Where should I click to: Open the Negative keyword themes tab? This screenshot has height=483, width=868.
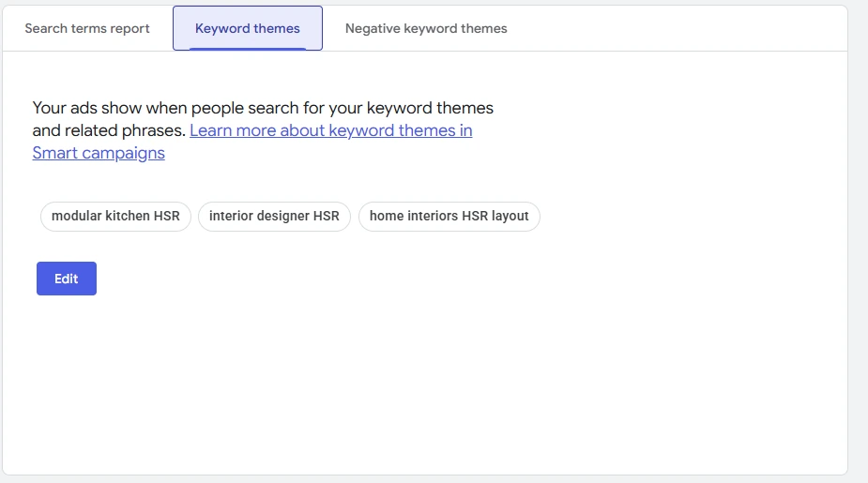[x=426, y=28]
